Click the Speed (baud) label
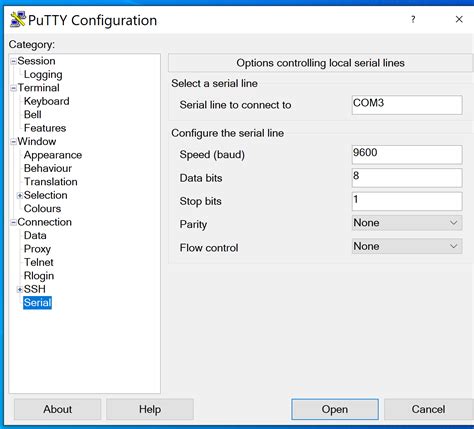 pyautogui.click(x=212, y=155)
